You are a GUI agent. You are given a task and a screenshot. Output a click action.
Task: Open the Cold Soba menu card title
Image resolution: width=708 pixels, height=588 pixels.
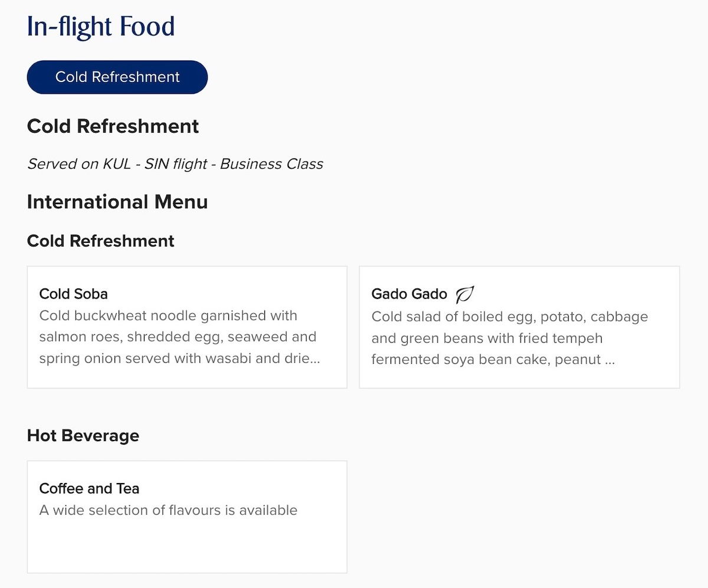74,294
